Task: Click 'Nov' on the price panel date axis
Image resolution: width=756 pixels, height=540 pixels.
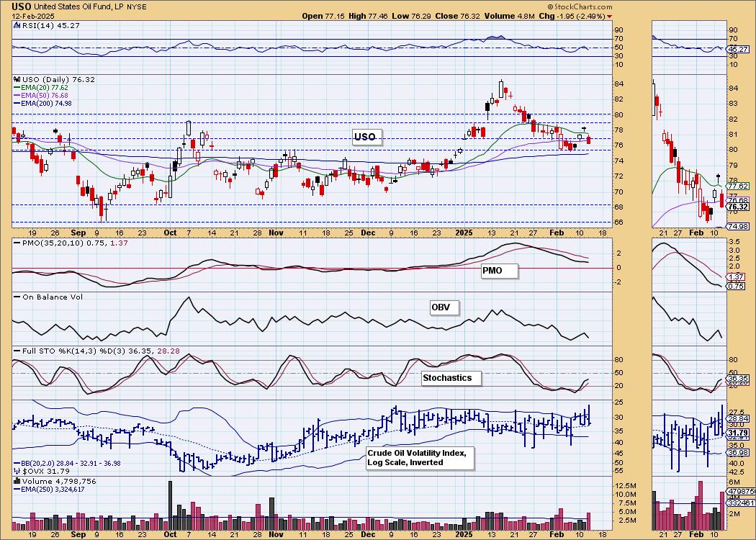Action: (276, 233)
